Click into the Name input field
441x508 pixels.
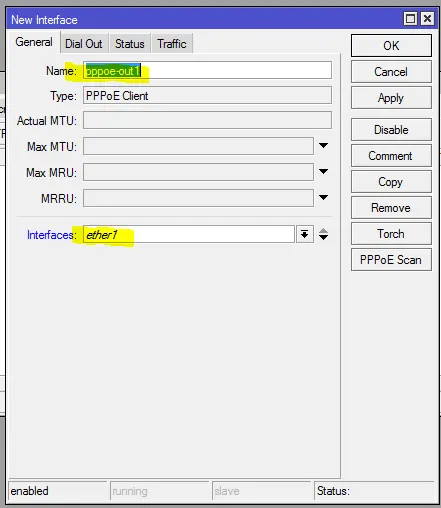click(x=207, y=70)
